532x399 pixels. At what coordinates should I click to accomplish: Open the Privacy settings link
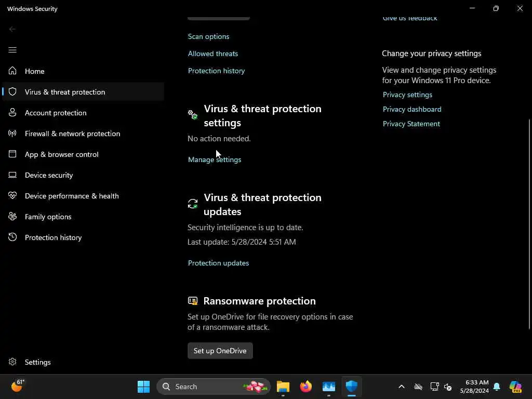[407, 95]
